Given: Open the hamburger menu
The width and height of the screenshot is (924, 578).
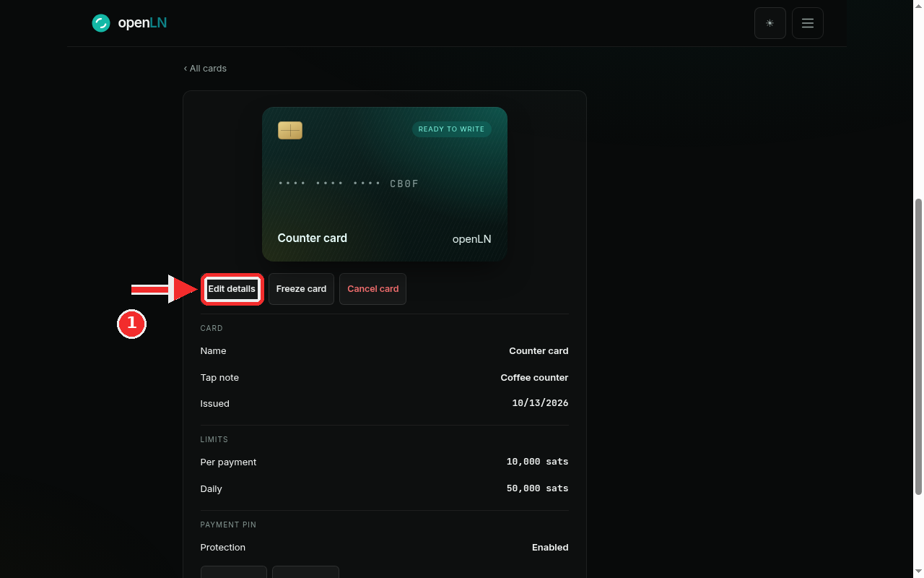Looking at the screenshot, I should (x=808, y=23).
